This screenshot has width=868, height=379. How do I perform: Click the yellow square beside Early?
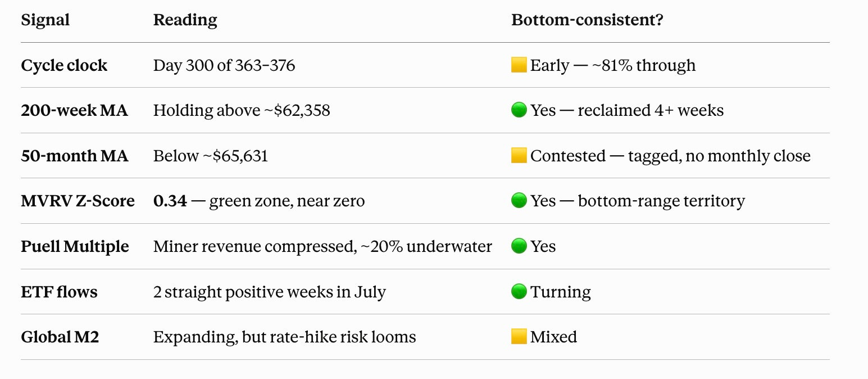tap(519, 66)
